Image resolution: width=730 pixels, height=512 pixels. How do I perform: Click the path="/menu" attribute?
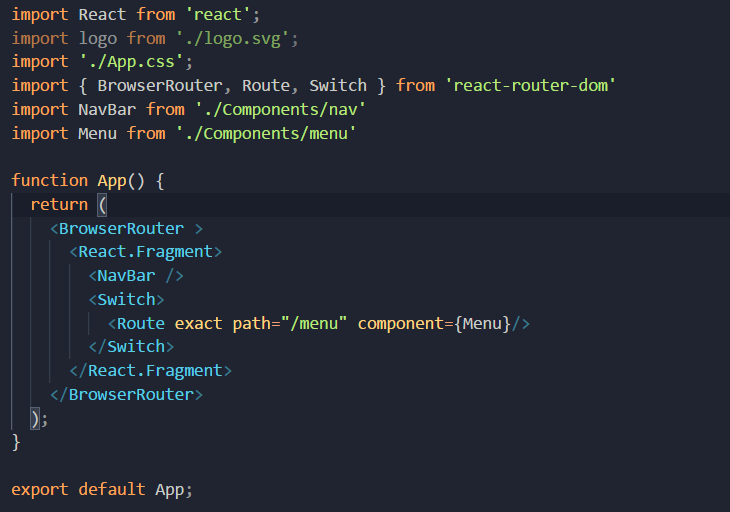(x=290, y=323)
